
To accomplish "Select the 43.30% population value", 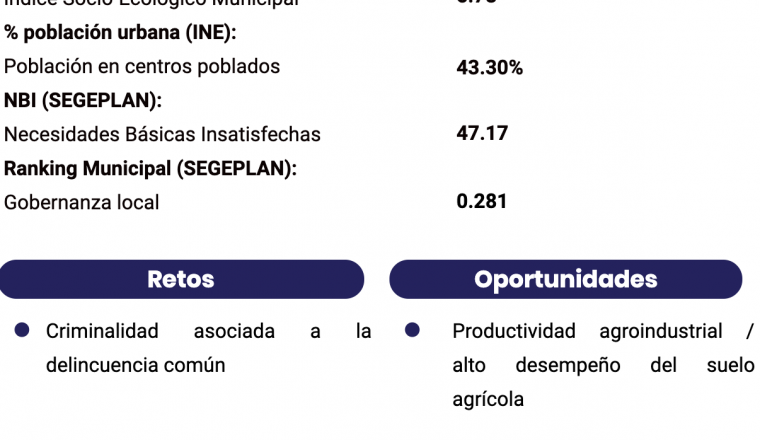I will (490, 67).
